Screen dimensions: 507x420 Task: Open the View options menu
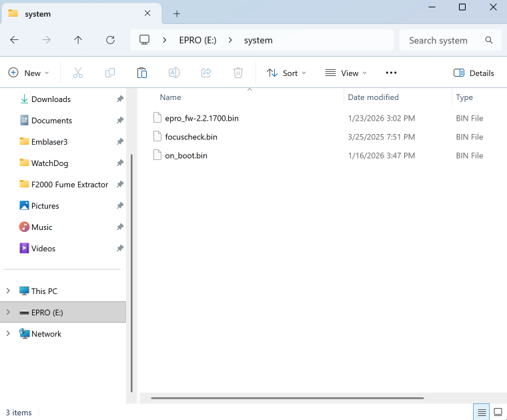tap(346, 73)
